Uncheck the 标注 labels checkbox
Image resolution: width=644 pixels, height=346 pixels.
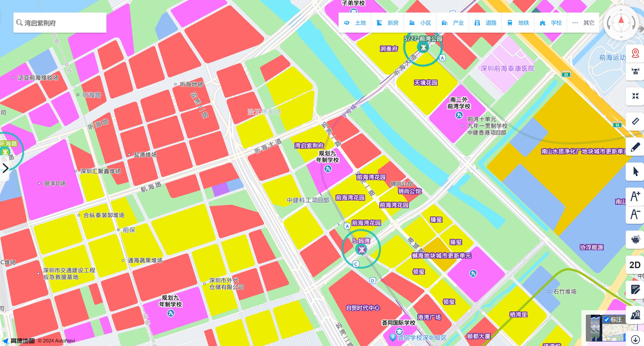tap(607, 320)
